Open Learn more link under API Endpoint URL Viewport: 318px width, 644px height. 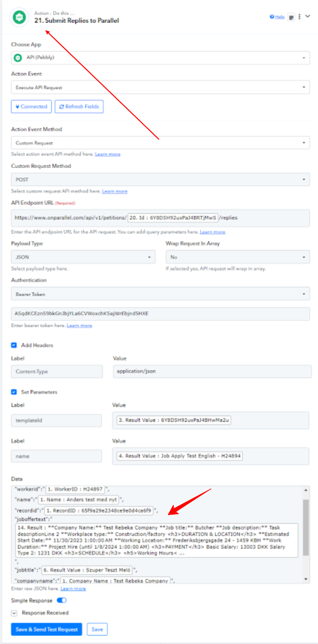pos(212,232)
